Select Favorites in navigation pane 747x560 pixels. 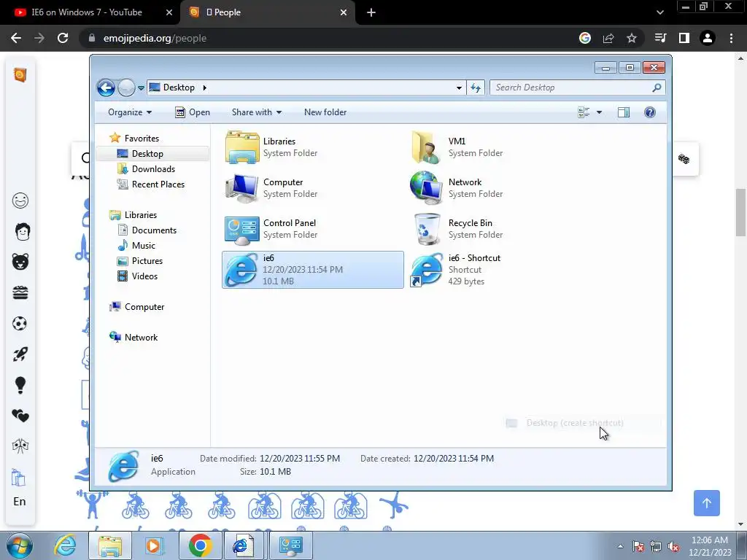[x=142, y=138]
